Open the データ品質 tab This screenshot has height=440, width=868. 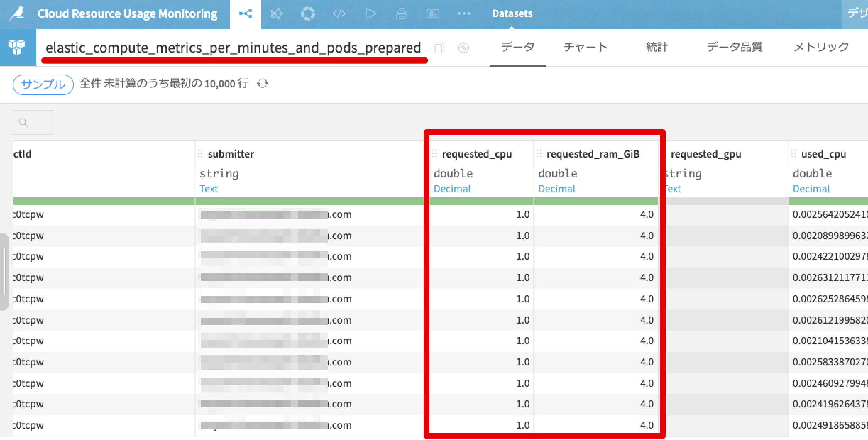point(734,47)
